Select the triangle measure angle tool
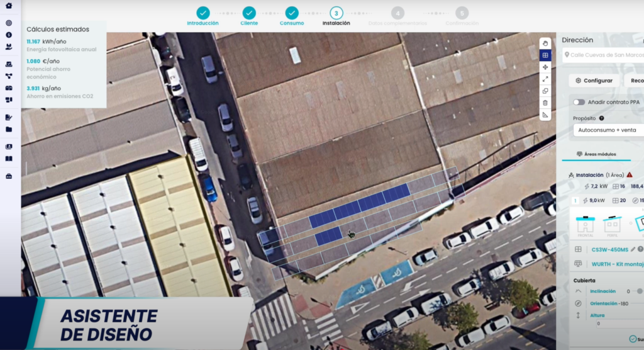This screenshot has width=644, height=350. 545,115
